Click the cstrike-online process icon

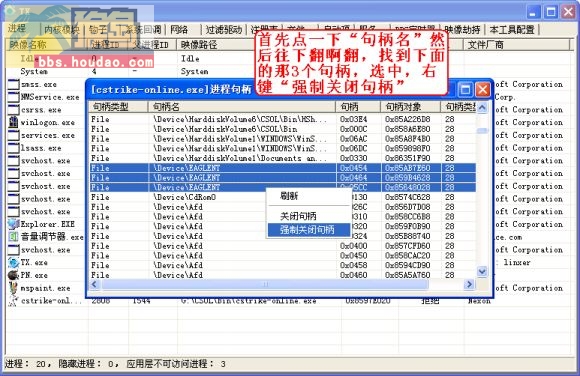click(x=13, y=301)
